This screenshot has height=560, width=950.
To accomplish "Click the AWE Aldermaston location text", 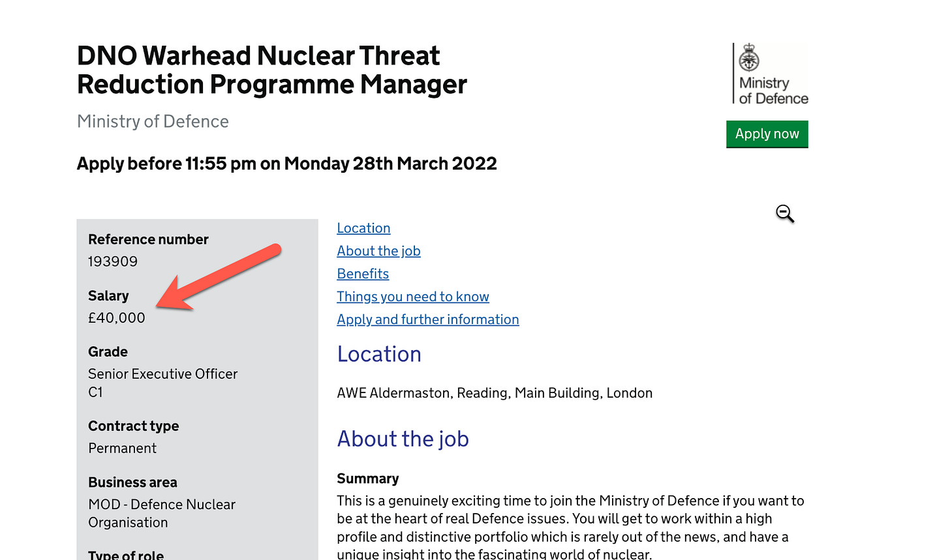I will click(495, 393).
